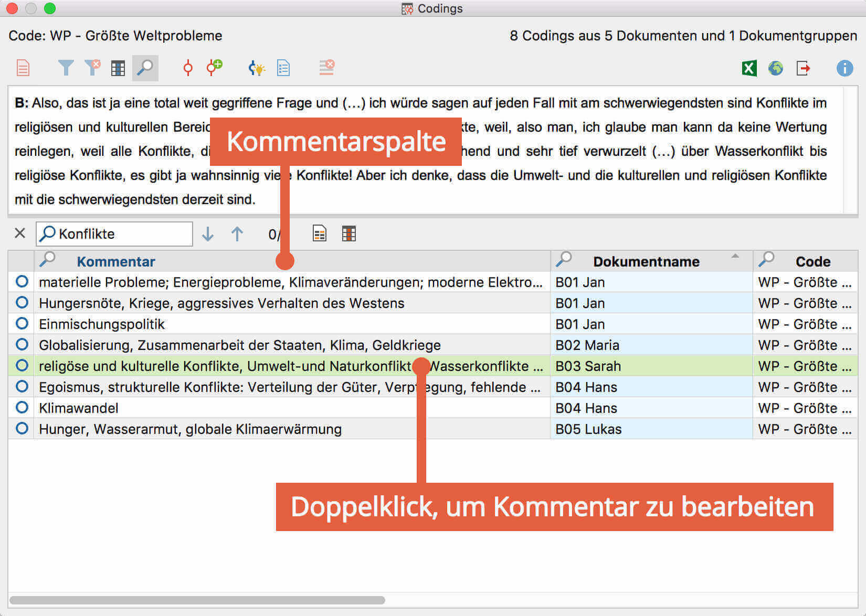Image resolution: width=866 pixels, height=616 pixels.
Task: Activate the blue filter funnel icon
Action: tap(66, 68)
